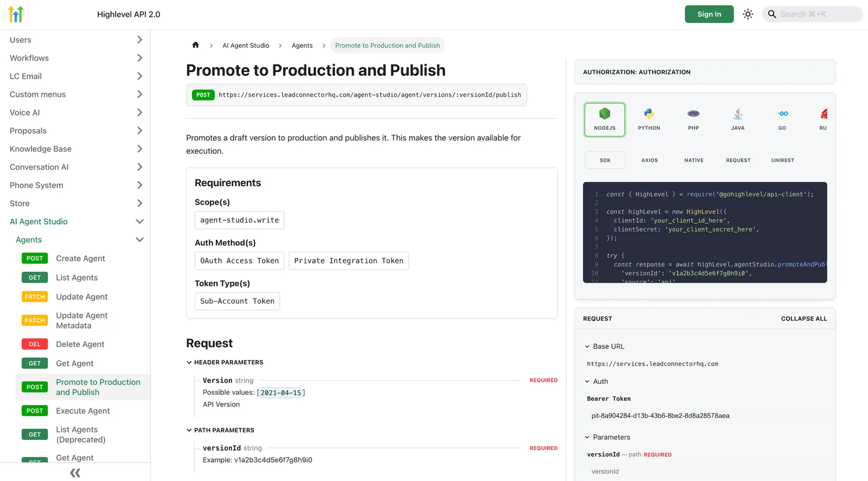Expand the LC Email sidebar section

pos(139,76)
